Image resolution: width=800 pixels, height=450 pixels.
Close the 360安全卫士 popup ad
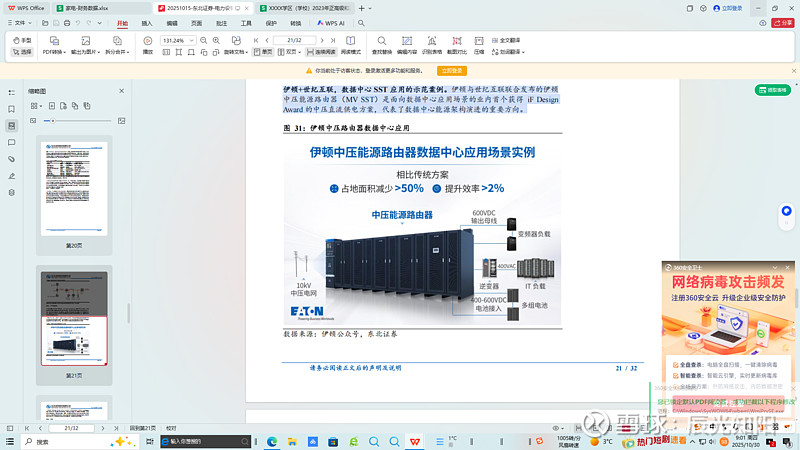[787, 267]
